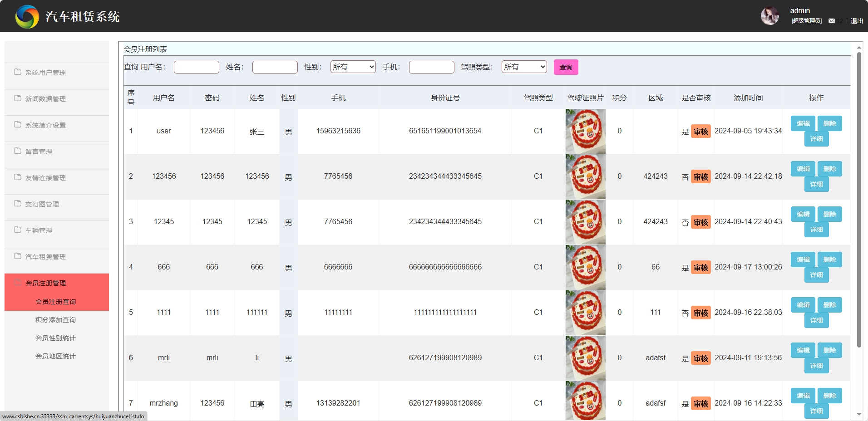The image size is (868, 421).
Task: Open driver license photo for user row
Action: (585, 131)
